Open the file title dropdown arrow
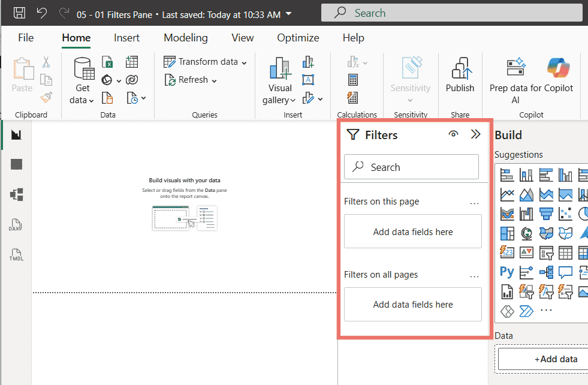 click(288, 14)
